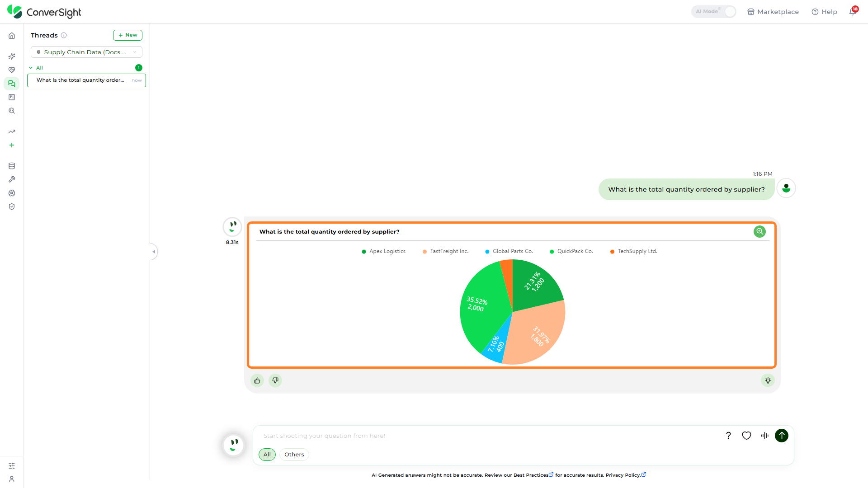
Task: Open the Best Practices link
Action: [x=533, y=475]
